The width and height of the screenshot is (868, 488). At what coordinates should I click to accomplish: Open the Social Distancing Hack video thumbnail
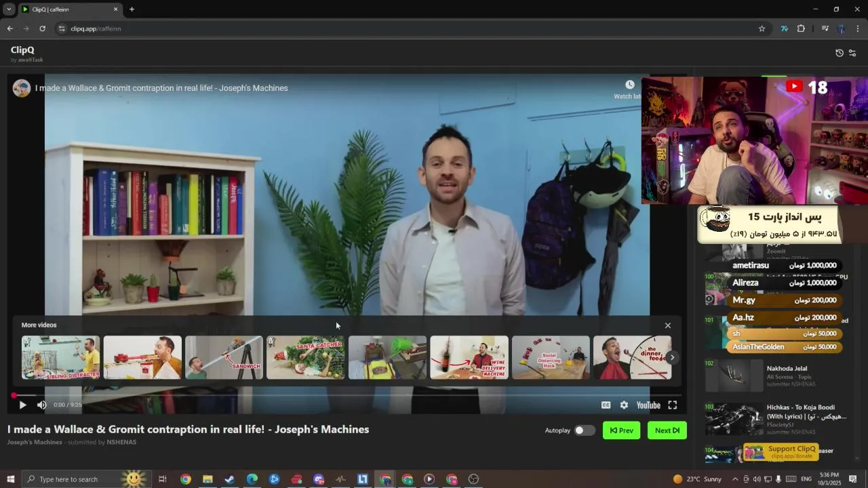[551, 357]
